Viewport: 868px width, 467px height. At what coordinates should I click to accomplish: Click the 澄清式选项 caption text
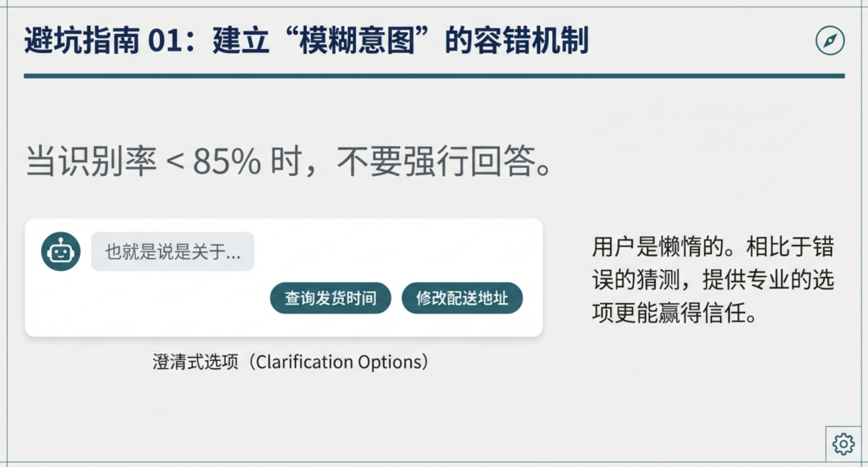[196, 362]
